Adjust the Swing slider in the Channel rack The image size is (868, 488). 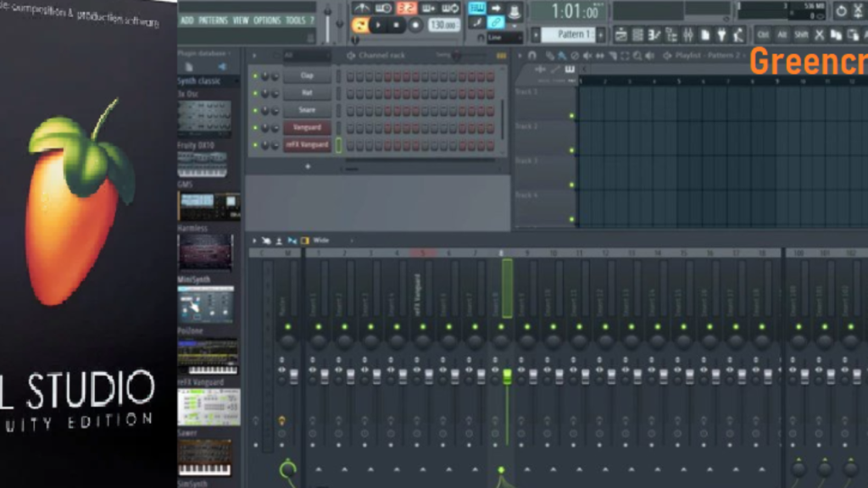tap(456, 55)
